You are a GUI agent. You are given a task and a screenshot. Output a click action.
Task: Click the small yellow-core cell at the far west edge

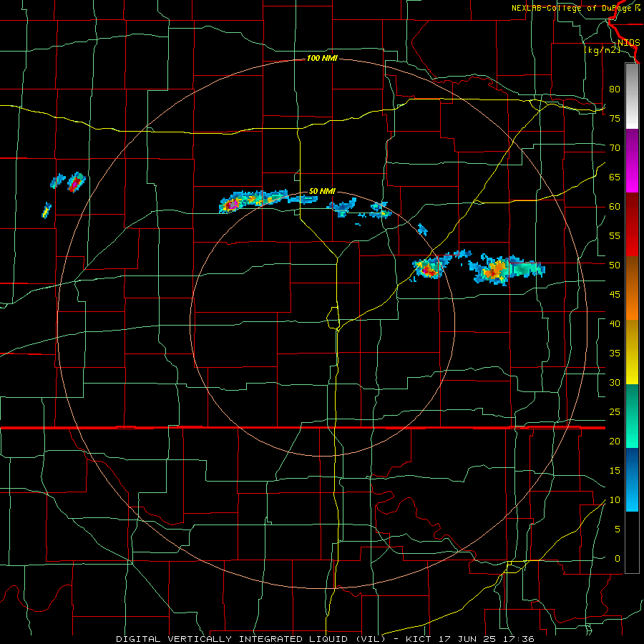click(47, 210)
